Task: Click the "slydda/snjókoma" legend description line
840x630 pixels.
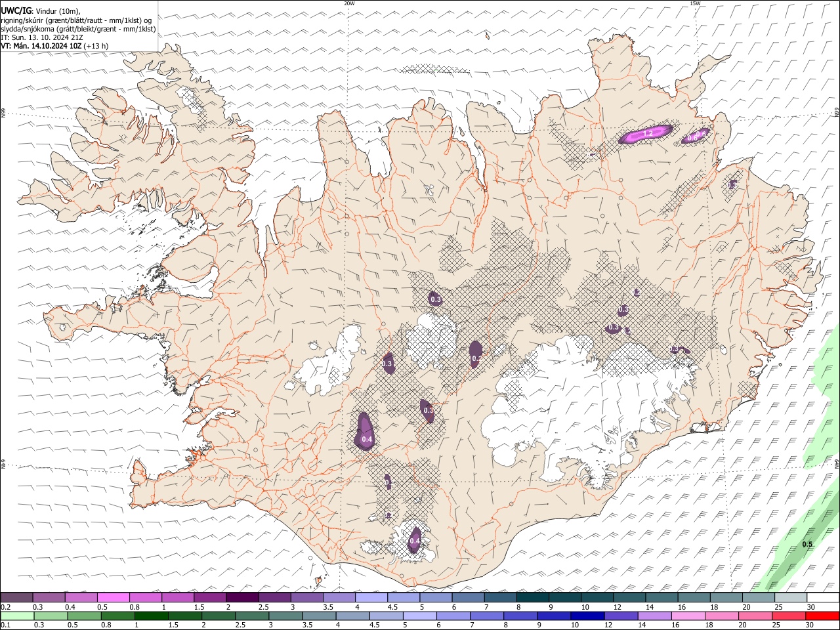Action: pyautogui.click(x=78, y=29)
